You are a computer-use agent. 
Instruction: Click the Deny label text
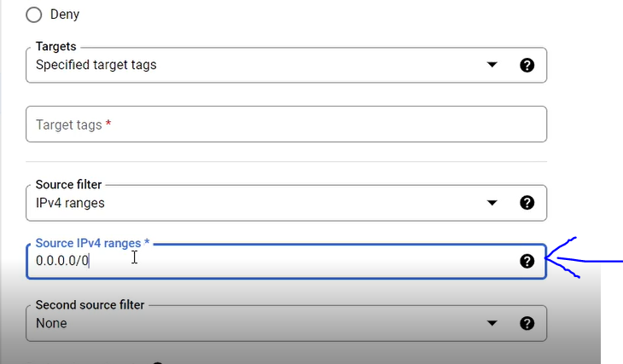65,14
